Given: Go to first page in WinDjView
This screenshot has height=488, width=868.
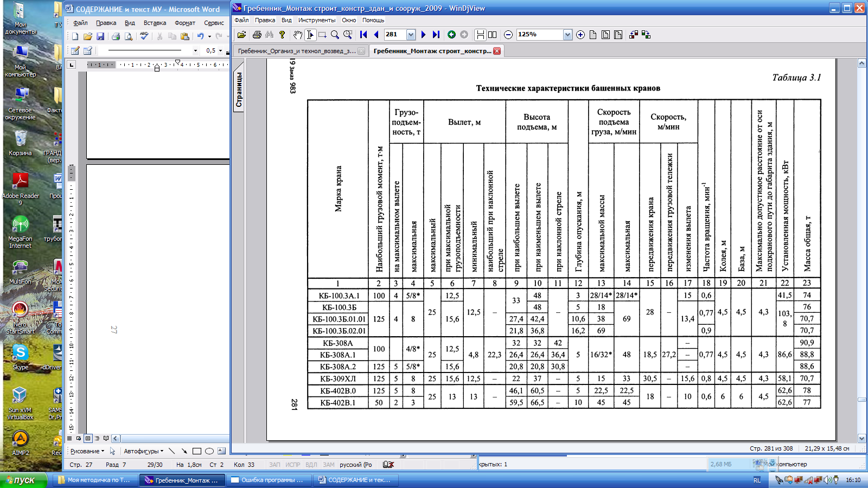Looking at the screenshot, I should click(363, 35).
